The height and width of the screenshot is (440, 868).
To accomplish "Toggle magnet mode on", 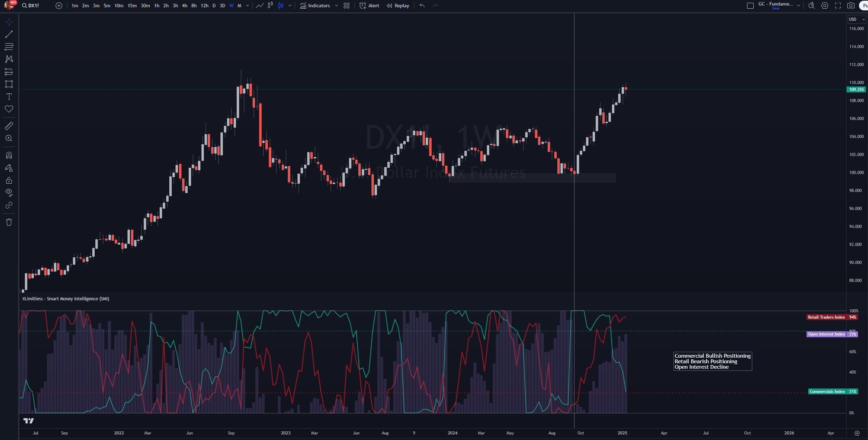I will [9, 155].
